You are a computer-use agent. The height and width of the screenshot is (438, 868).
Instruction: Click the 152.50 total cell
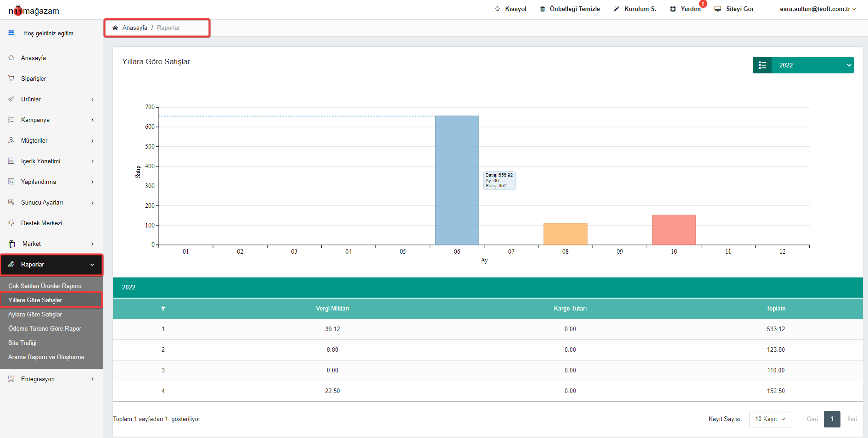776,391
